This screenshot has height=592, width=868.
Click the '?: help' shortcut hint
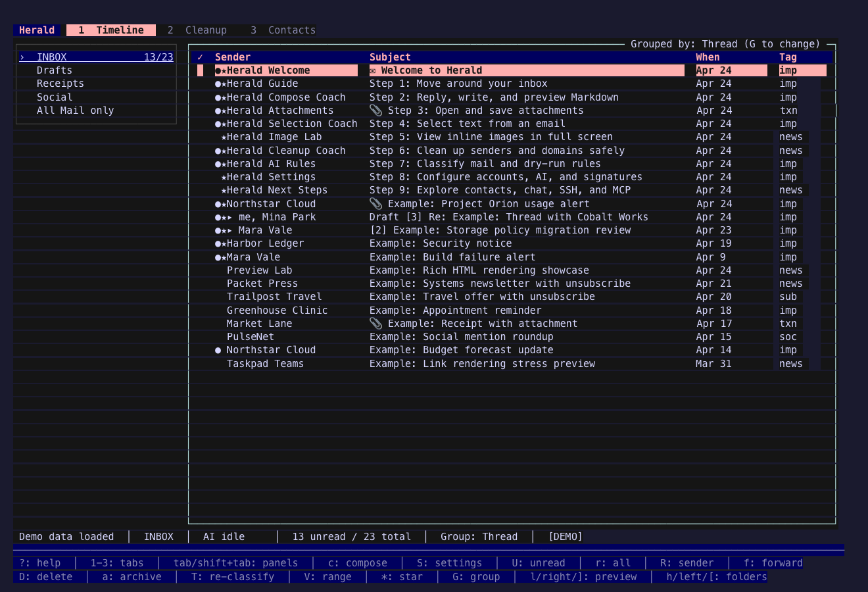(x=40, y=563)
